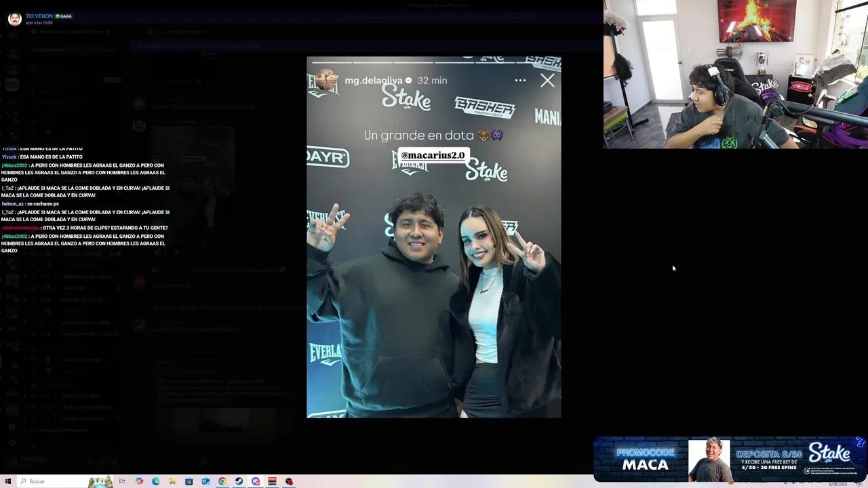This screenshot has height=488, width=868.
Task: Open the Windows Start menu
Action: (x=8, y=481)
